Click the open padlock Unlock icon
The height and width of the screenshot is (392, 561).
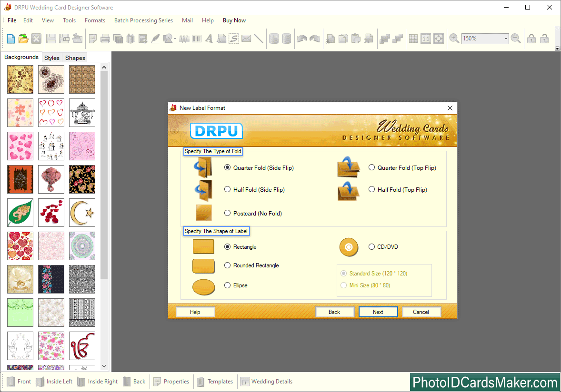click(544, 39)
